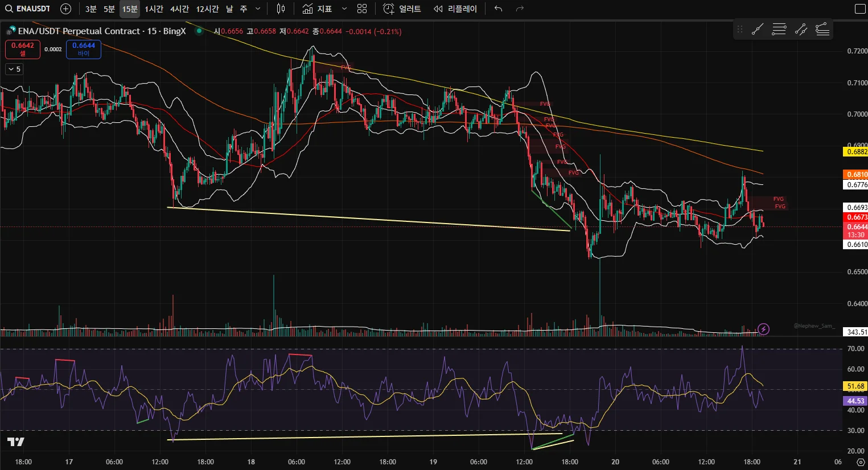Screen dimensions: 868x470
Task: Expand the timeframe dropdown arrow
Action: click(258, 9)
